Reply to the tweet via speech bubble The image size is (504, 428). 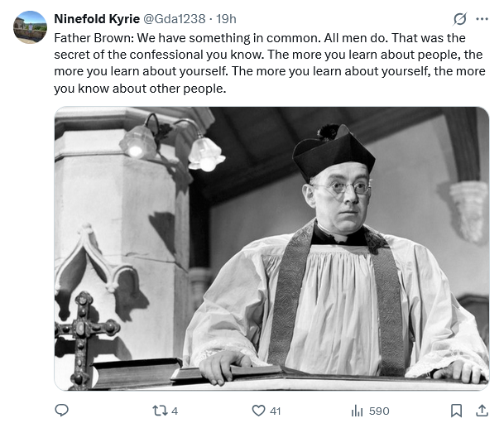(61, 411)
